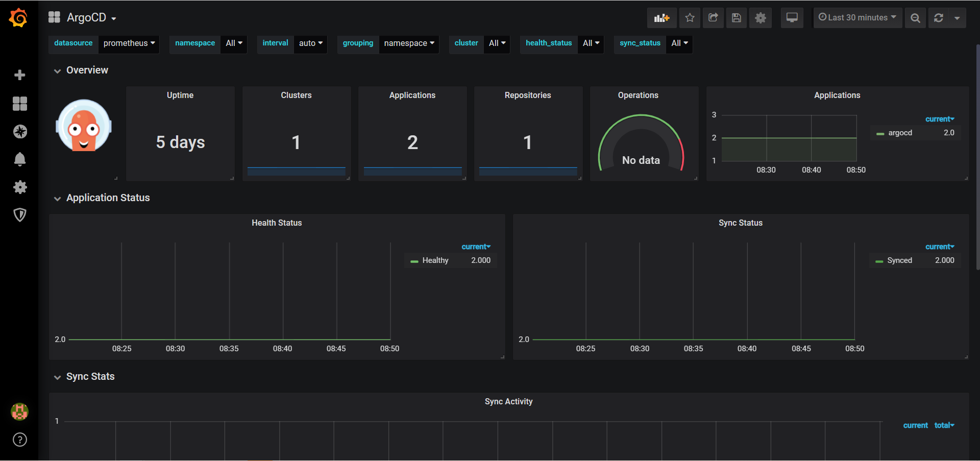Open the Alerting bell icon in sidebar

pyautogui.click(x=20, y=159)
